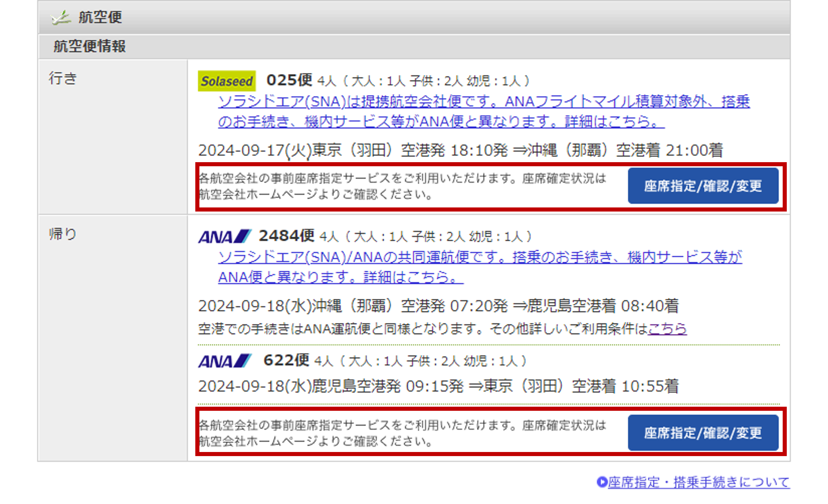
Task: Click the passenger count text next to 622便
Action: (420, 361)
